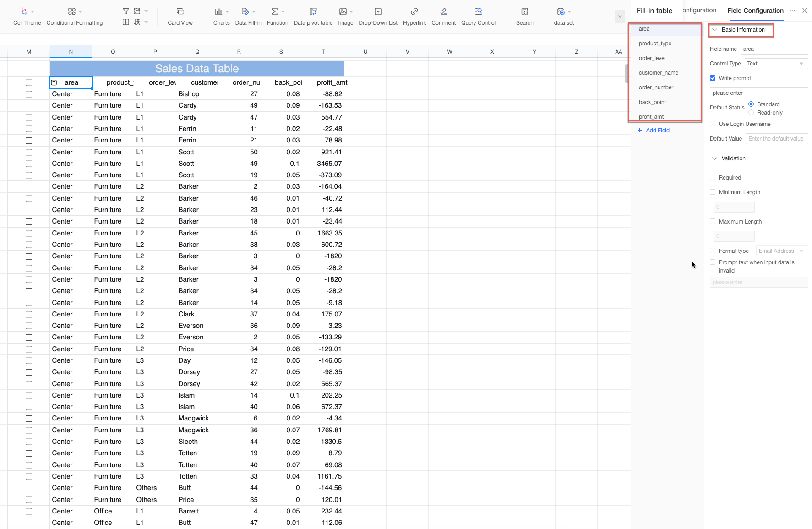Open the Cell Theme tool

(27, 16)
